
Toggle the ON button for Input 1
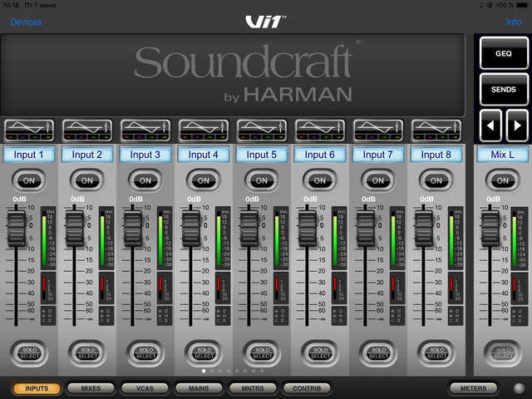(x=29, y=180)
